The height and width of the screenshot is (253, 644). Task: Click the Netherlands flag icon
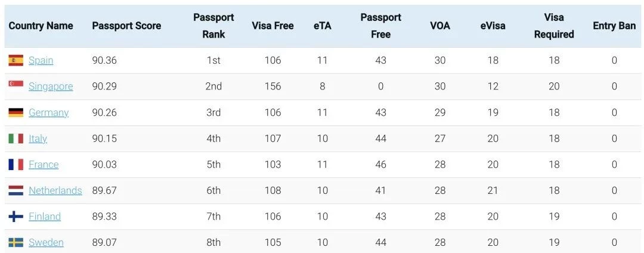(x=16, y=190)
